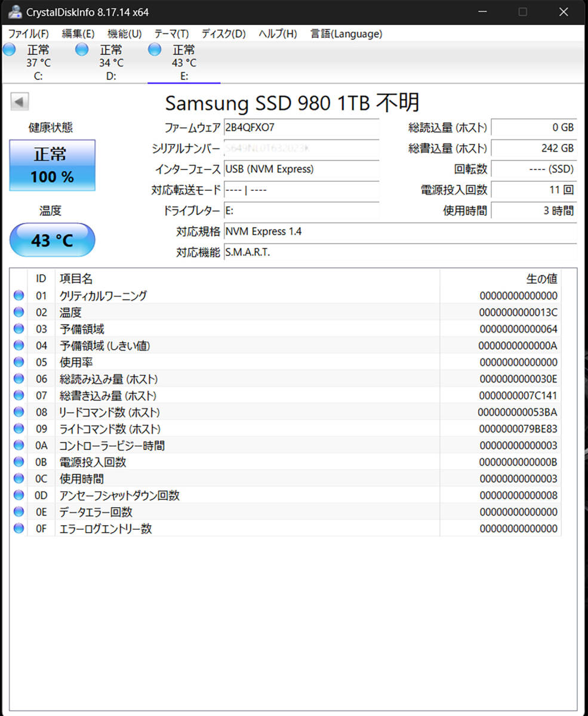
Task: Click the シリアルナンバー value field
Action: click(x=301, y=148)
